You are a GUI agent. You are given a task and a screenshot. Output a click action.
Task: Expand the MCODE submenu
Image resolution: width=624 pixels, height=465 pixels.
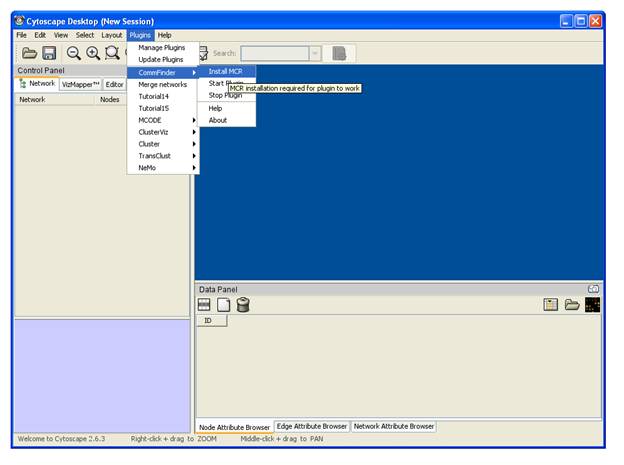pyautogui.click(x=163, y=120)
